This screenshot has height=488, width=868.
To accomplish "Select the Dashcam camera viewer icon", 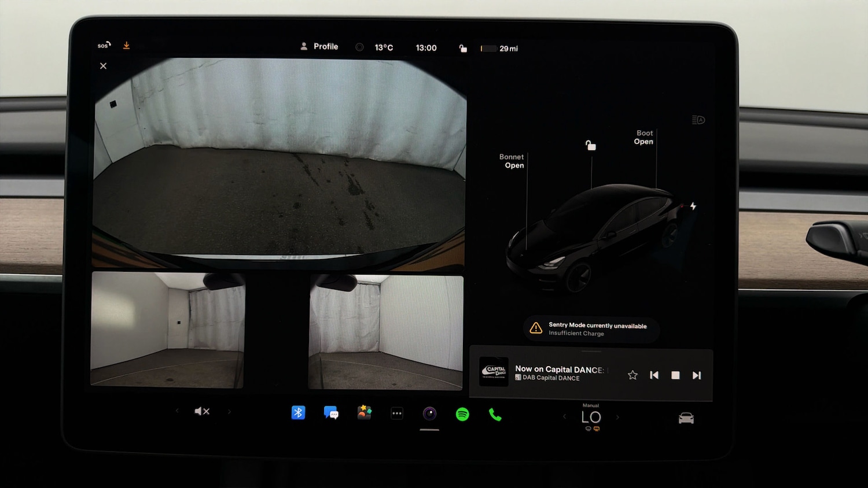I will click(x=429, y=413).
